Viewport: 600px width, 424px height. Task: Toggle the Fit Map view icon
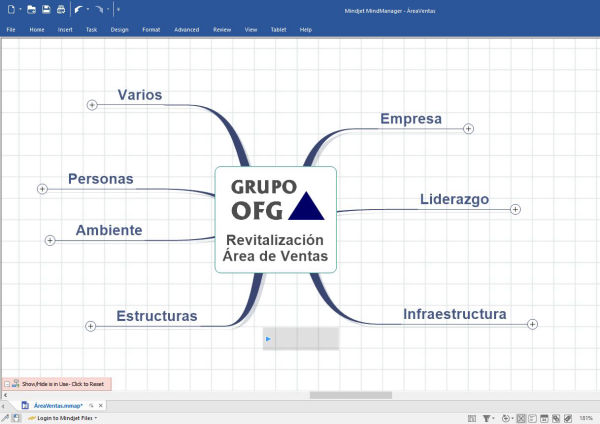[521, 419]
